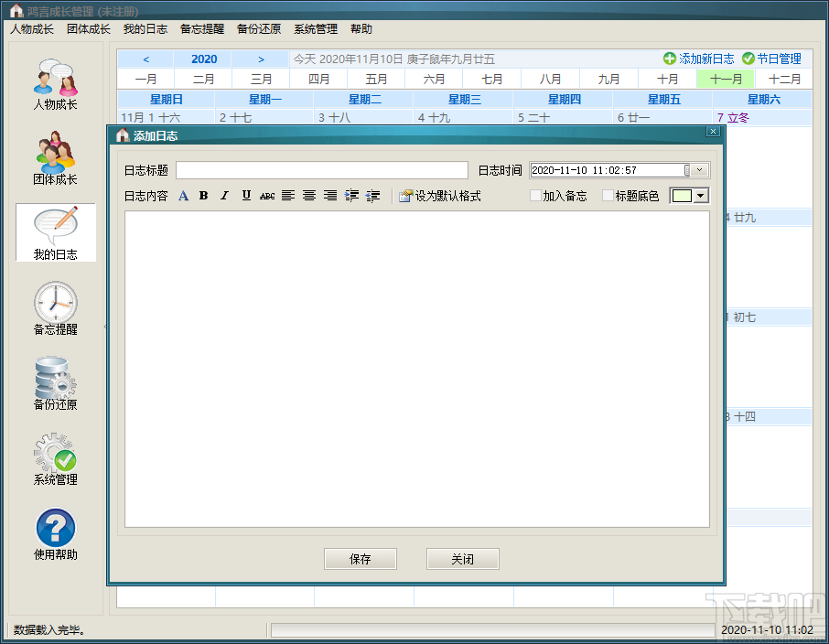Switch to the 十二月 month tab
Viewport: 829px width, 644px height.
pos(782,79)
